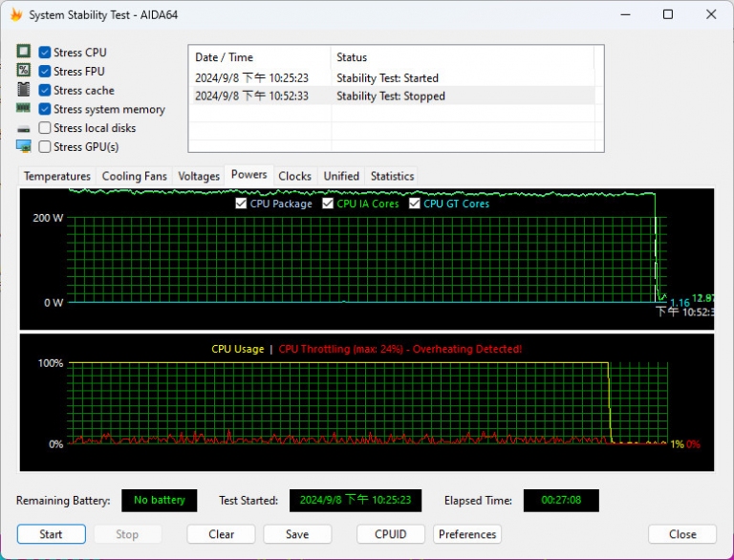Minimize the System Stability Test window

coord(625,14)
